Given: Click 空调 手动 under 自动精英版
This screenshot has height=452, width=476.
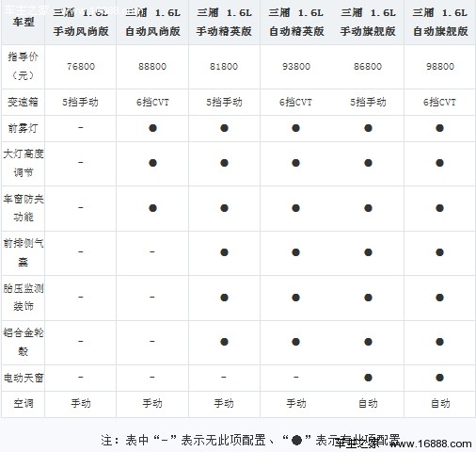Looking at the screenshot, I should pos(296,403).
